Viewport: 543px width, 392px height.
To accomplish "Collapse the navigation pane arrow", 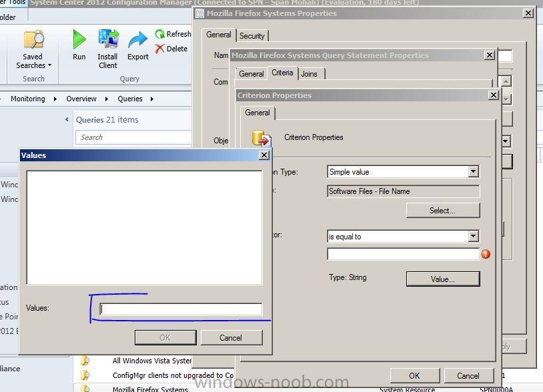I will coord(67,120).
